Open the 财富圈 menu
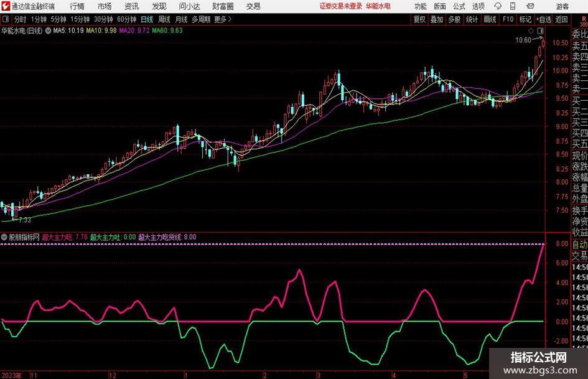 [223, 6]
